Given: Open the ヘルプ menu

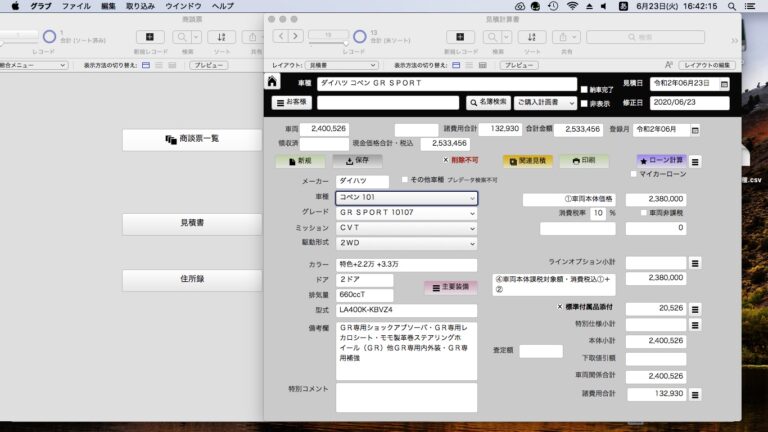Looking at the screenshot, I should [223, 6].
